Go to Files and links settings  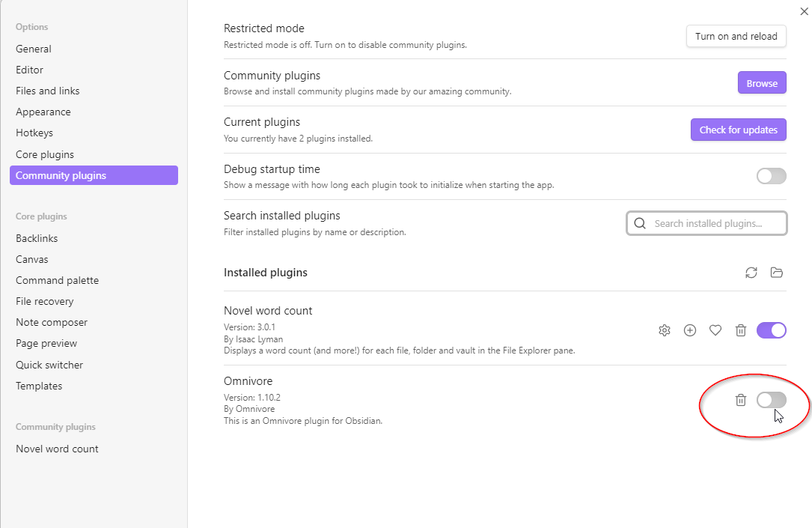(x=48, y=91)
